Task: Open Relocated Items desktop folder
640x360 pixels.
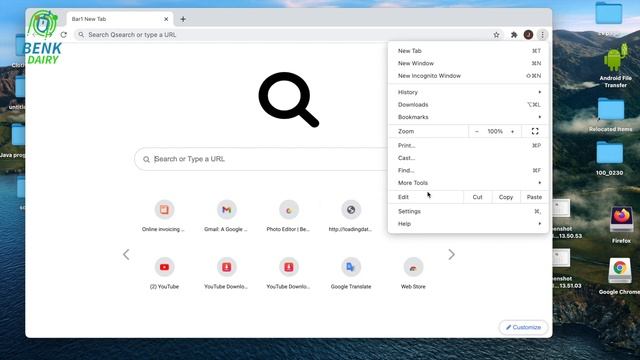Action: tap(611, 115)
